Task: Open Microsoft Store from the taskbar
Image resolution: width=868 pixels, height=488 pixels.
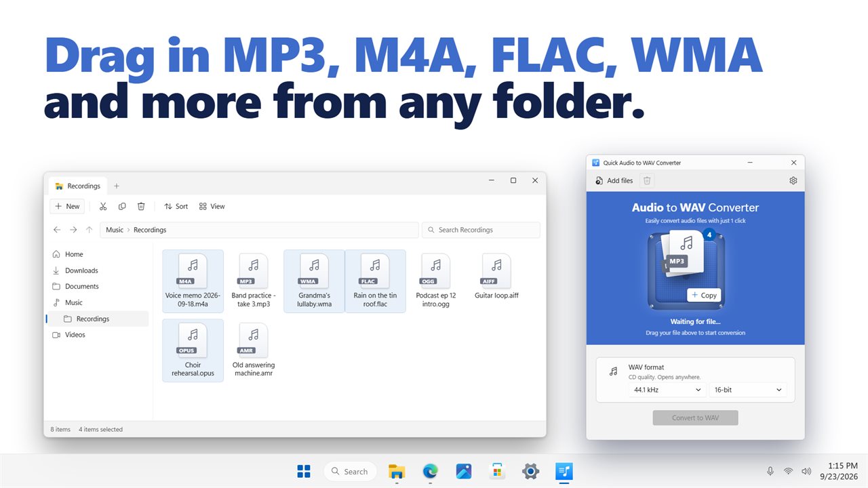Action: 497,471
